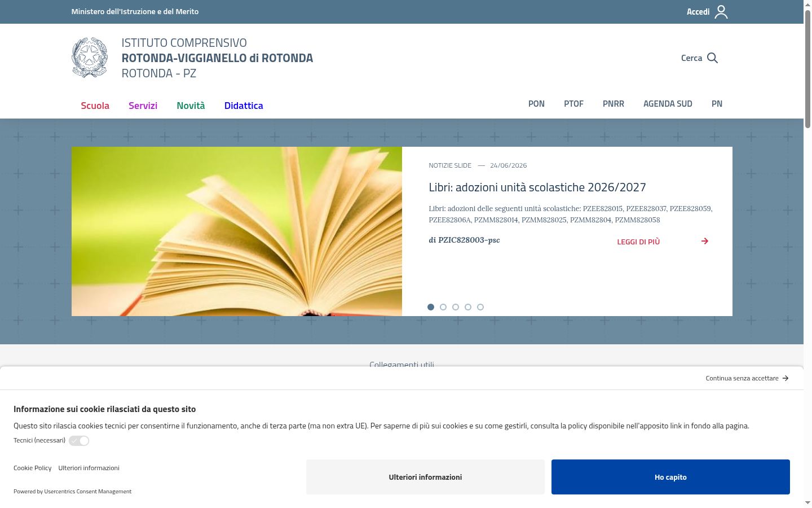Click the Cerca search label
Viewport: 812px width, 508px height.
point(691,58)
